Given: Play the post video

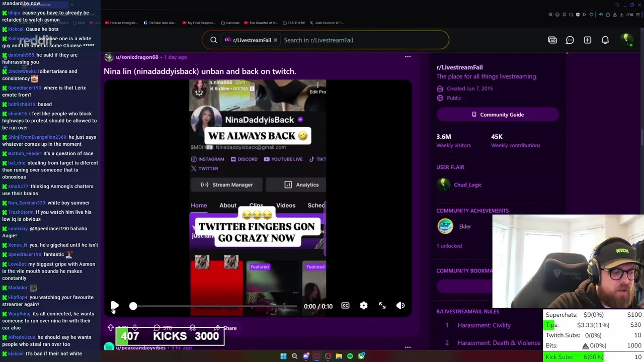Looking at the screenshot, I should [115, 306].
